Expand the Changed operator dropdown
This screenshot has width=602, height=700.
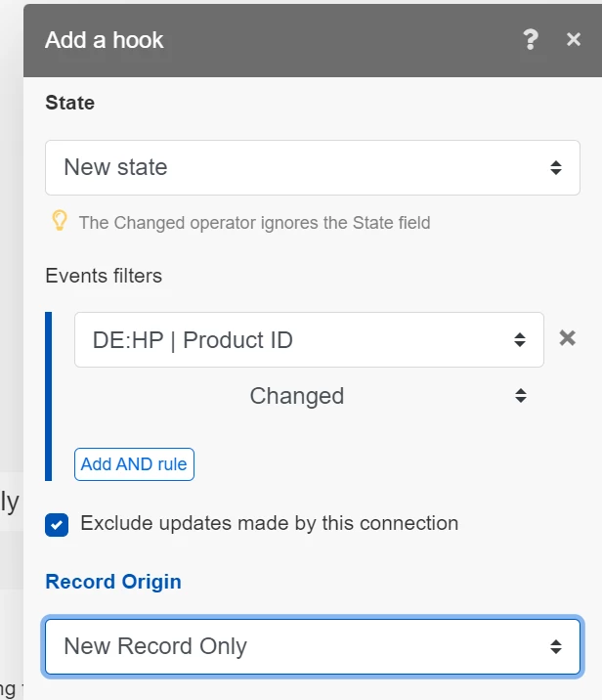tap(297, 396)
